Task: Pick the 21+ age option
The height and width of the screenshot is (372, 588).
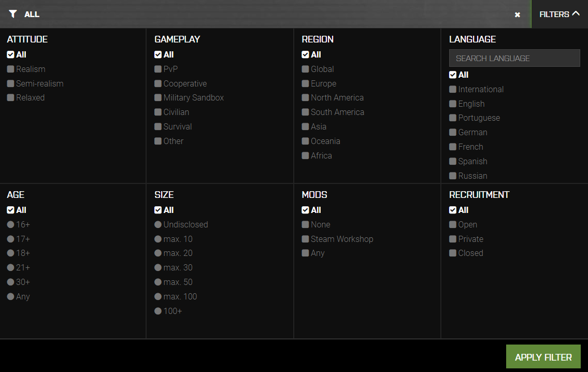Action: (10, 268)
